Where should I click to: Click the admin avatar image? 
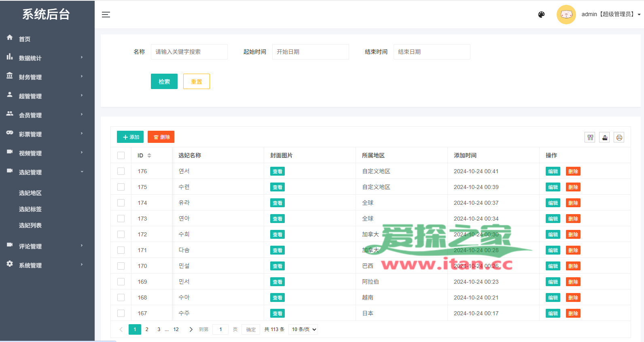[x=566, y=15]
